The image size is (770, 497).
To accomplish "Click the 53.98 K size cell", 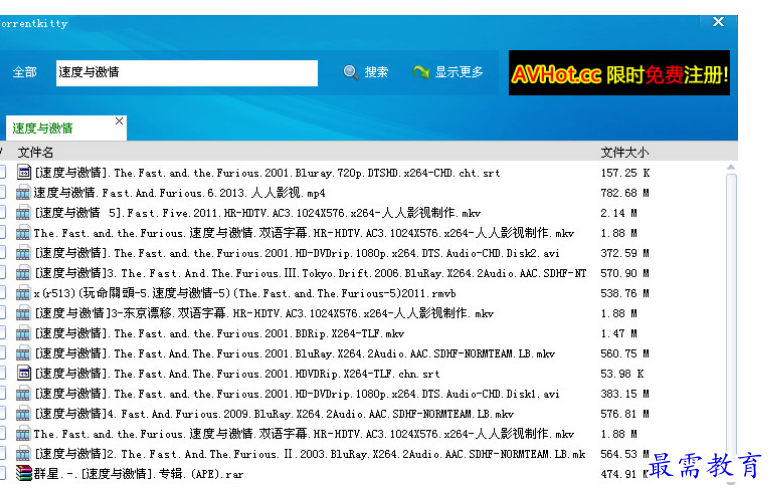I will pyautogui.click(x=622, y=374).
